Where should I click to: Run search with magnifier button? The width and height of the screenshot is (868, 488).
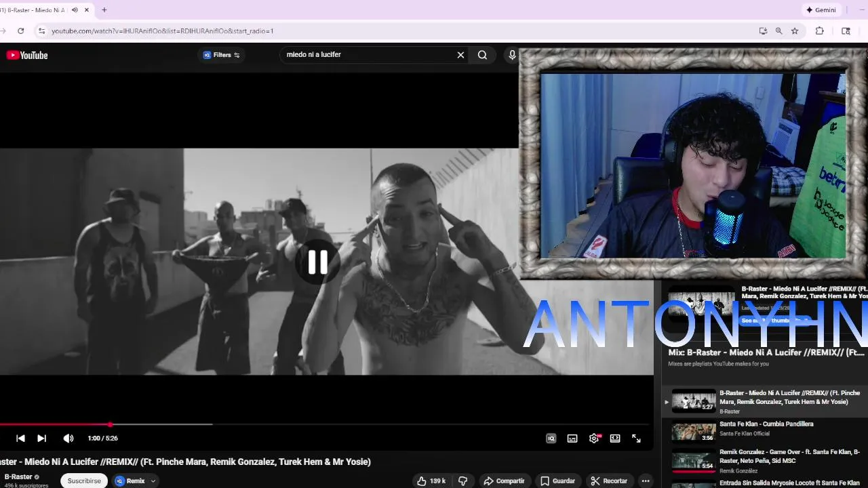point(482,55)
